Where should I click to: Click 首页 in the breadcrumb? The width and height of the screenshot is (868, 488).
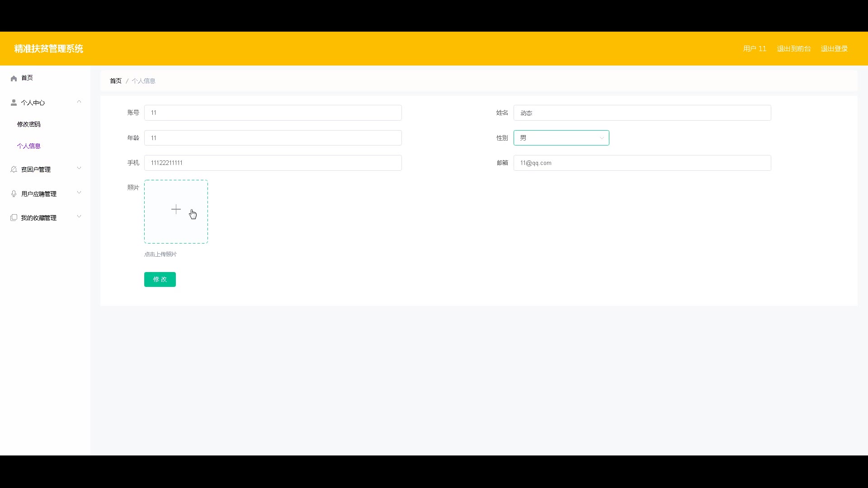[x=116, y=81]
